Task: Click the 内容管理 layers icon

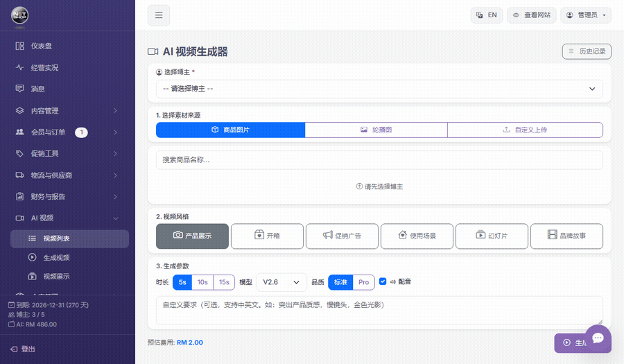Action: (x=19, y=111)
